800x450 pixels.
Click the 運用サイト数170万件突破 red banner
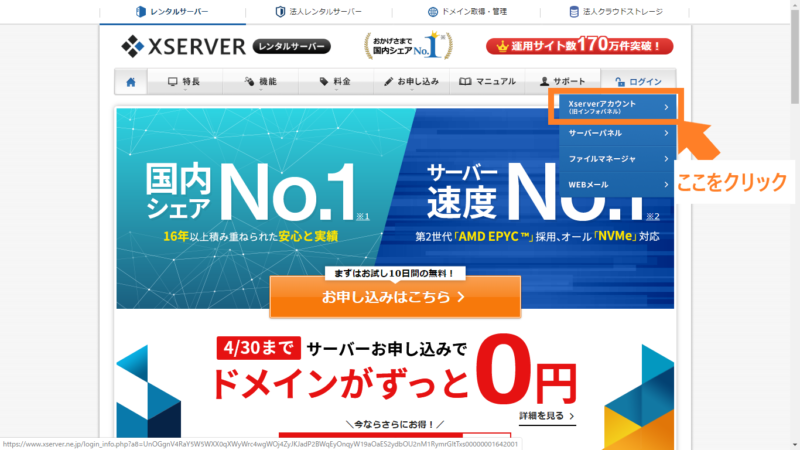[579, 46]
